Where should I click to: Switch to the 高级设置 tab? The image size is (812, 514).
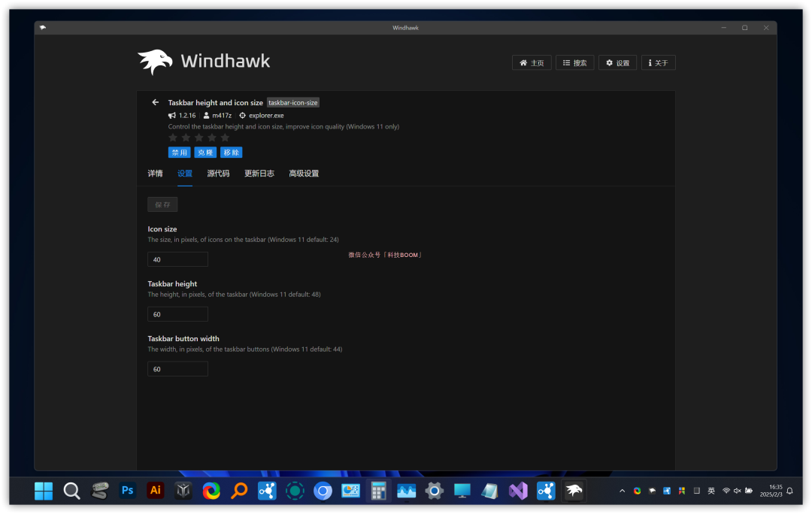(x=304, y=174)
